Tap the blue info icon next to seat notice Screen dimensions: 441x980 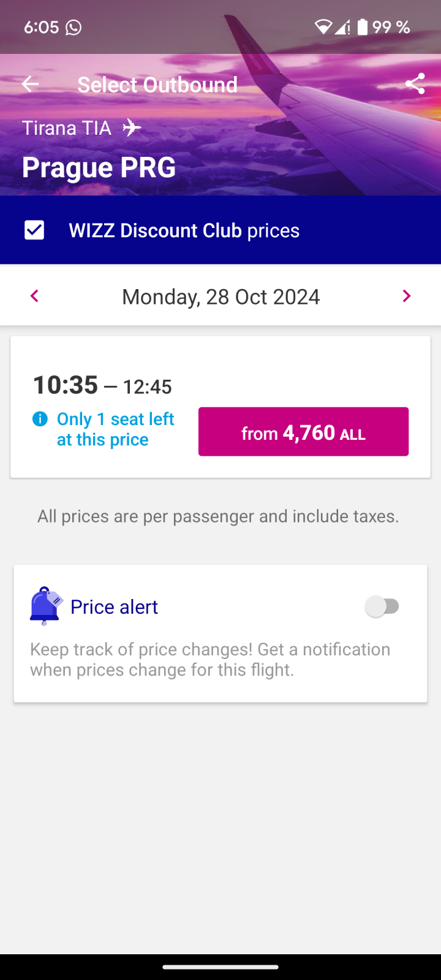[40, 419]
